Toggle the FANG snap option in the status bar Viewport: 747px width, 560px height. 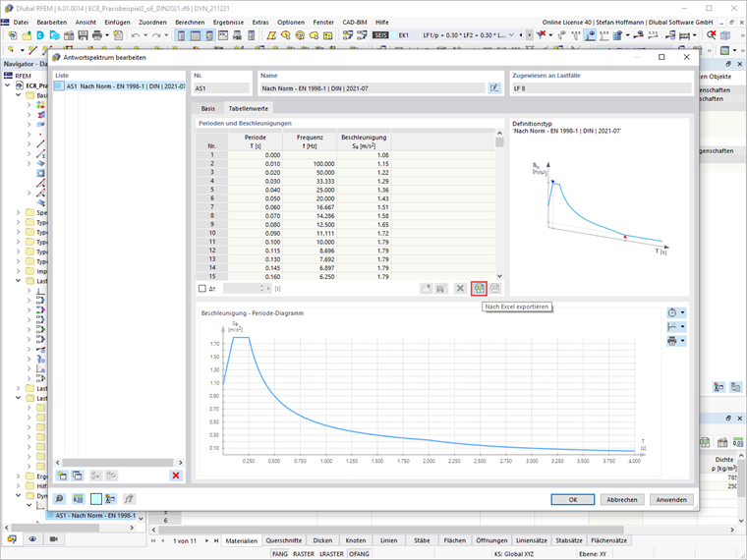tap(280, 554)
